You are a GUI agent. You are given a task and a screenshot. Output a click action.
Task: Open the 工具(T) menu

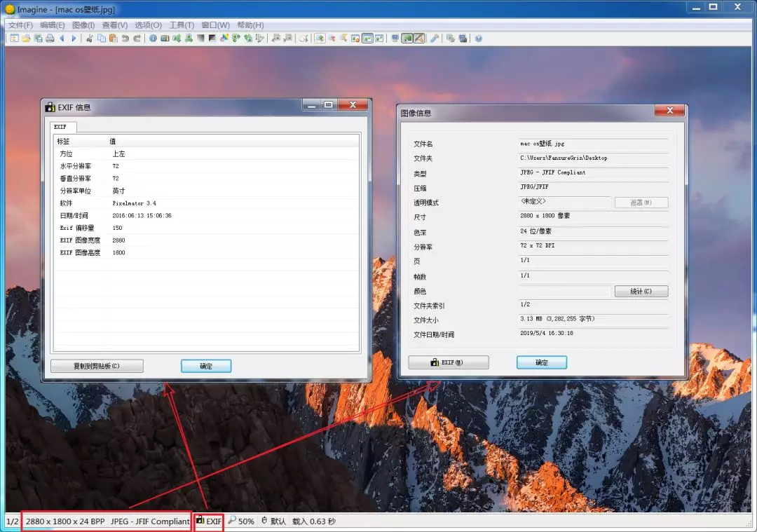pyautogui.click(x=182, y=25)
